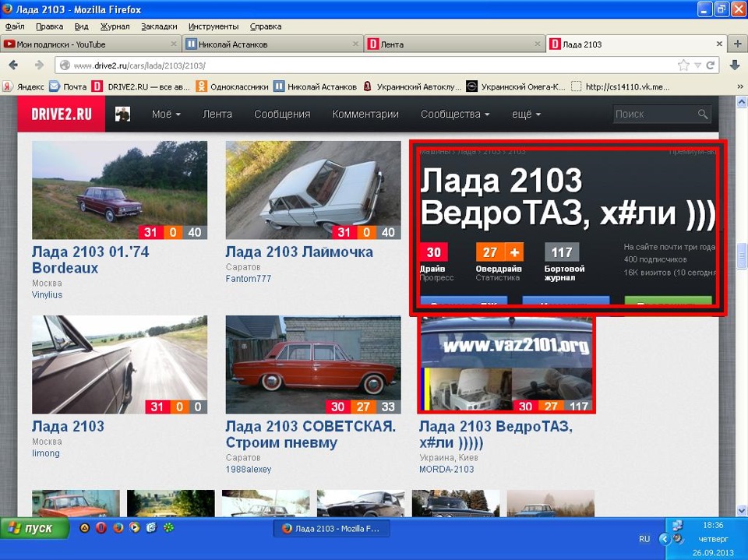The height and width of the screenshot is (560, 748).
Task: Reload the page using the refresh icon
Action: tap(711, 65)
